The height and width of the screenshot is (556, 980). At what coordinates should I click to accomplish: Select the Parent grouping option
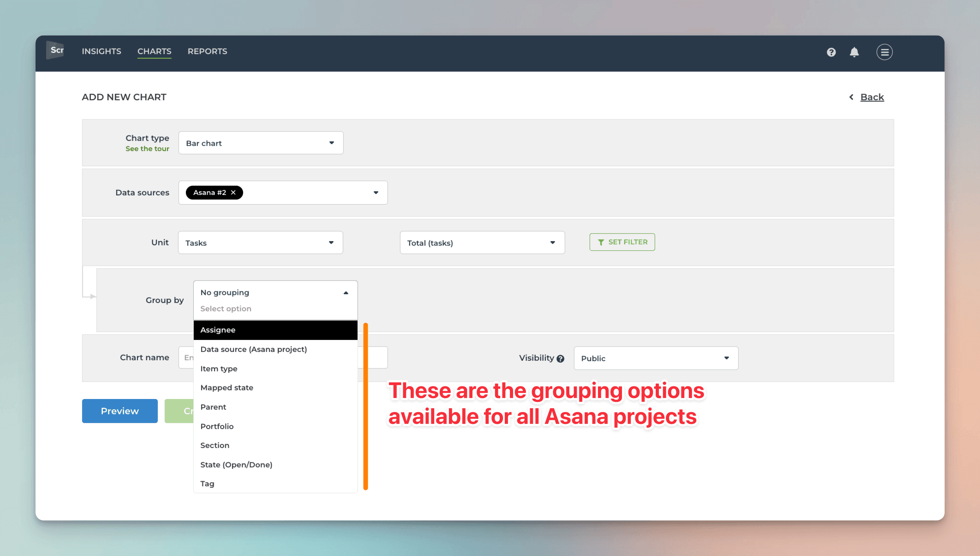(275, 407)
